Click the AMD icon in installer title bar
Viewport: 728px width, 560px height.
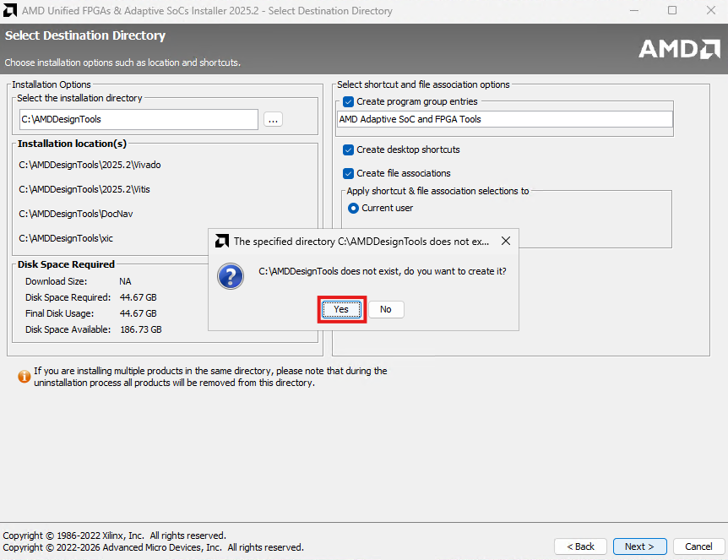[x=10, y=10]
